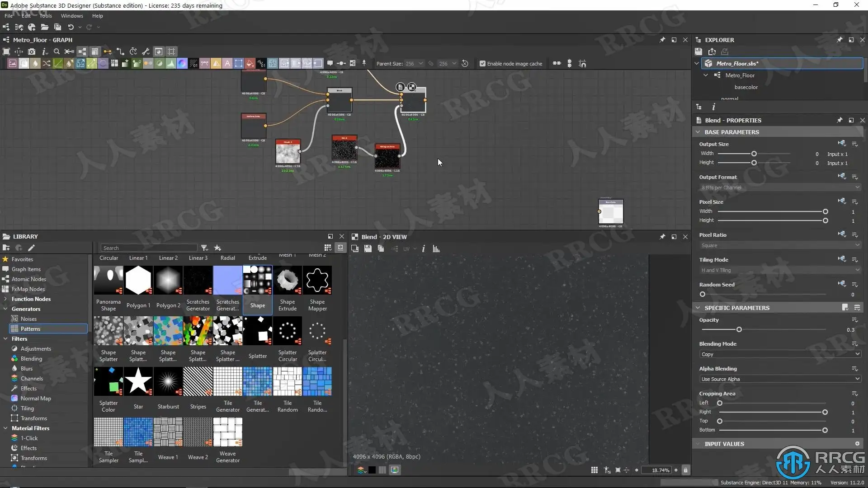
Task: Collapse the Base Parameters section
Action: [x=698, y=132]
